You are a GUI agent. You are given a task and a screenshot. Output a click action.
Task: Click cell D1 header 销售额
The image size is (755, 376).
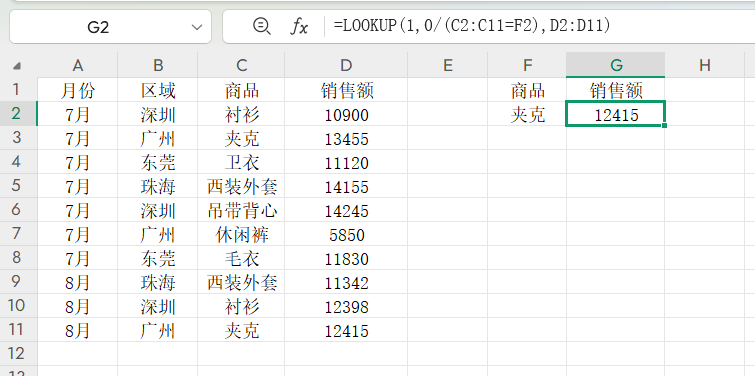(x=346, y=90)
